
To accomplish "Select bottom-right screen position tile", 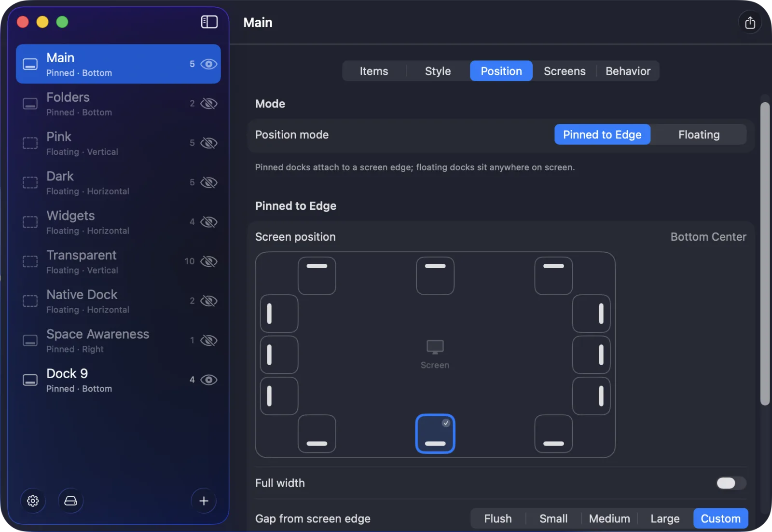I will (553, 434).
